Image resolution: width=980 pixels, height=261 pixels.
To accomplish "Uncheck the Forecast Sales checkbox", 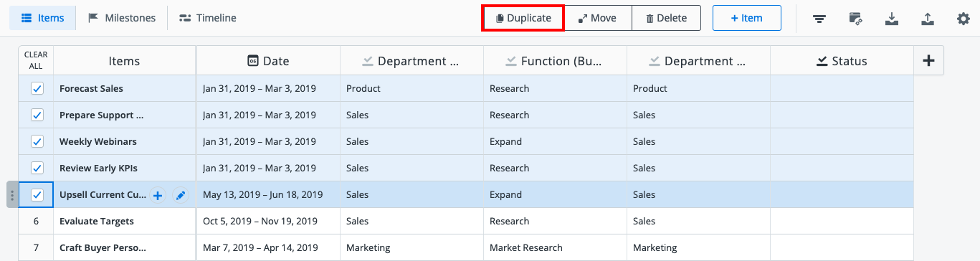I will coord(37,89).
